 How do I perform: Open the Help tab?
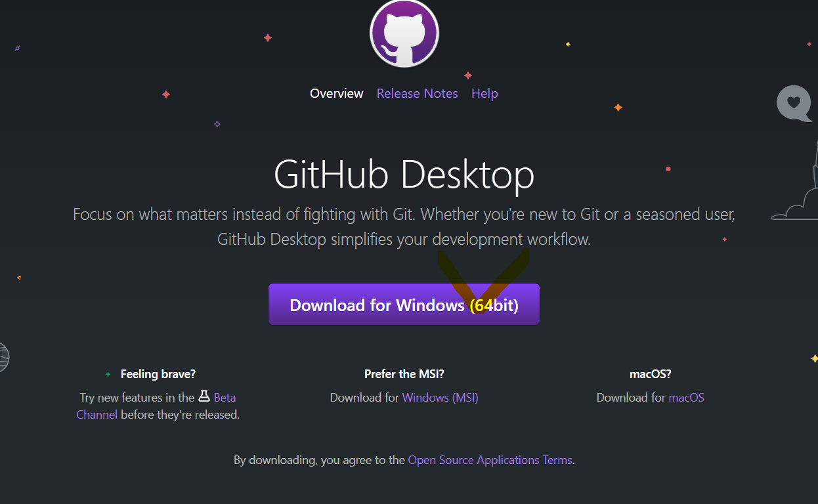point(484,93)
